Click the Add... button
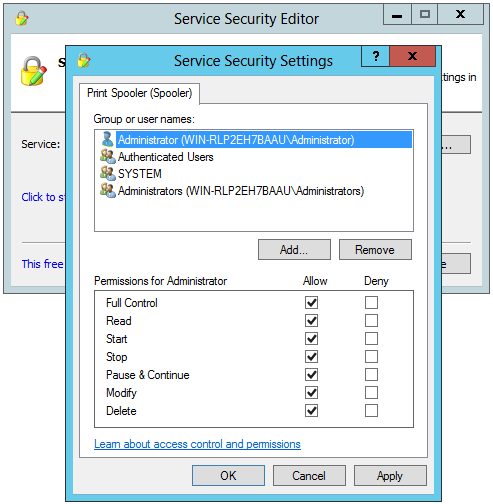Viewport: 493px width, 504px height. pos(294,249)
